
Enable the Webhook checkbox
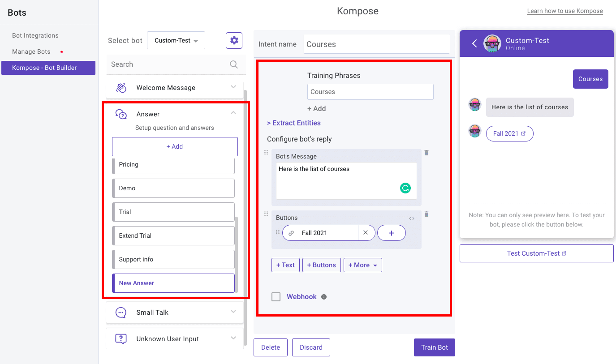pyautogui.click(x=276, y=296)
